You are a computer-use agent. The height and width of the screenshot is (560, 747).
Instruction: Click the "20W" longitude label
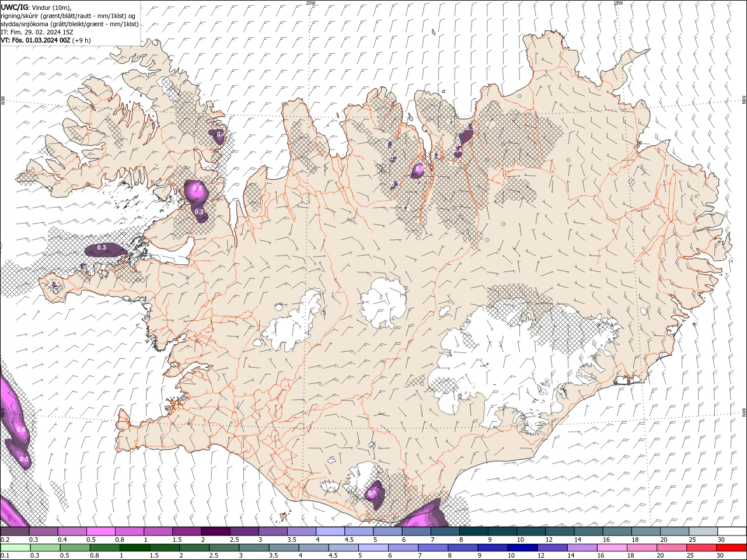tap(310, 2)
